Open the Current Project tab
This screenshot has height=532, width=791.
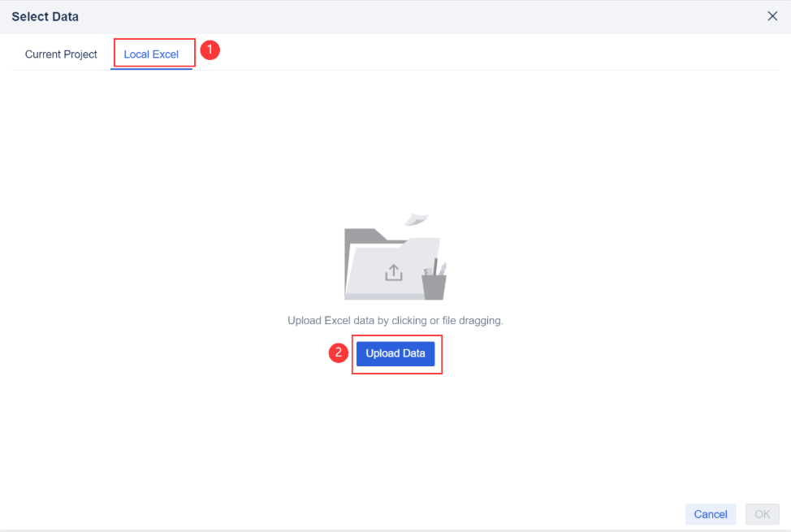click(61, 54)
